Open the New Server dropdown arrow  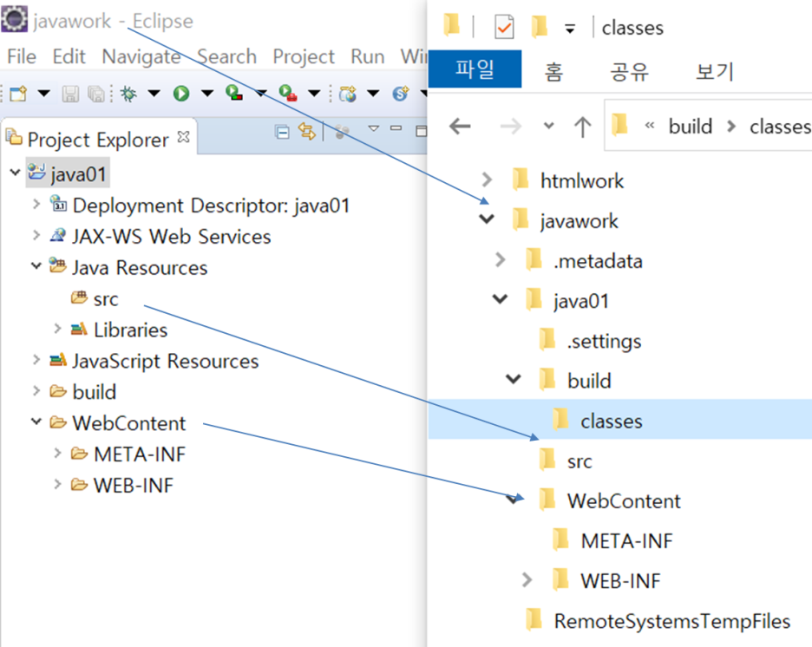(373, 94)
